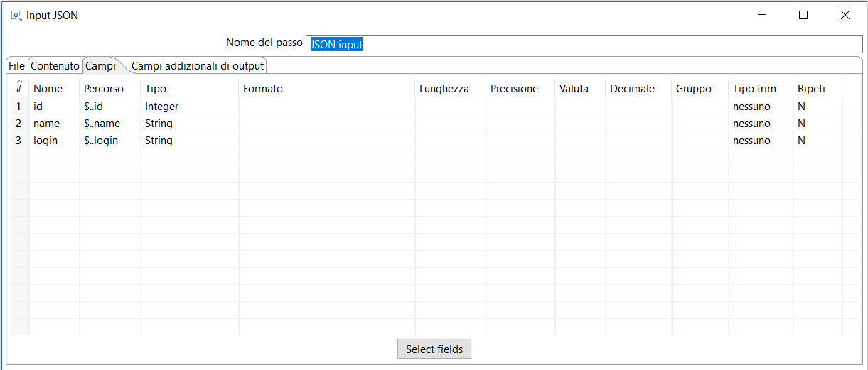Viewport: 868px width, 370px height.
Task: Click 'nessuno' trim cell in login row
Action: click(761, 141)
